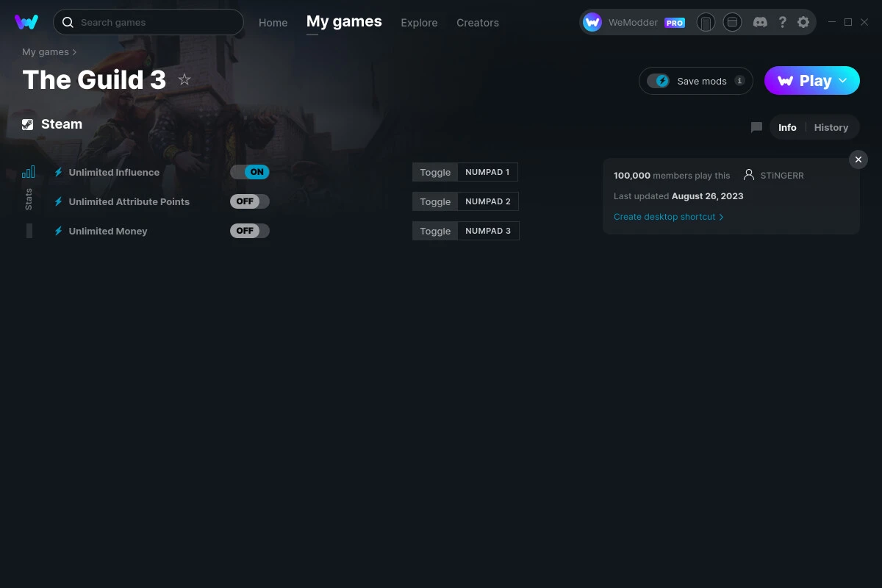Click the Unlimited Money mod name
882x588 pixels.
point(108,231)
